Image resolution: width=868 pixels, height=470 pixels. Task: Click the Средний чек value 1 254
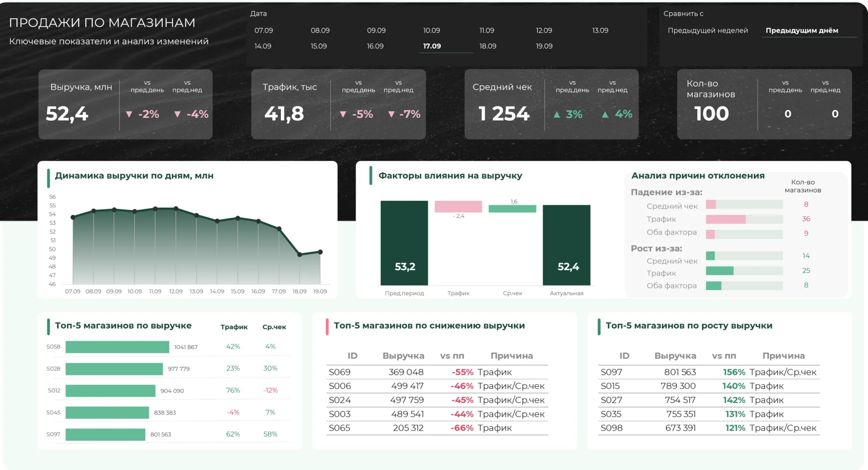504,114
